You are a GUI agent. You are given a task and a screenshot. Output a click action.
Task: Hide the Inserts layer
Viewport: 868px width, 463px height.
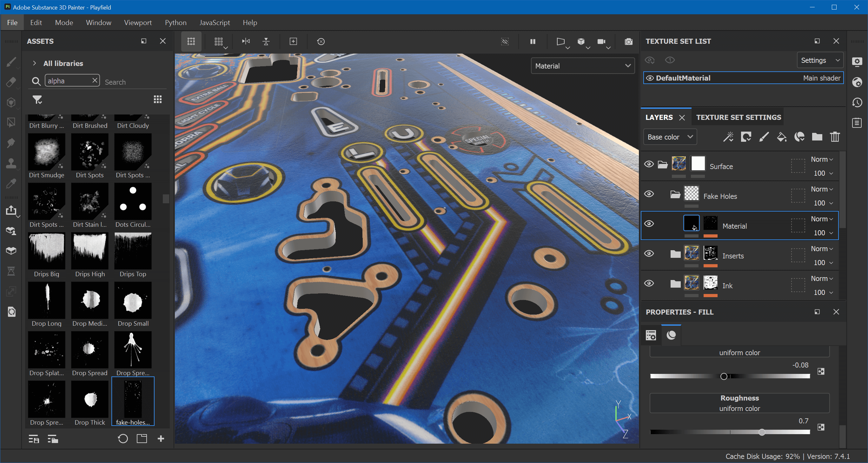coord(649,254)
